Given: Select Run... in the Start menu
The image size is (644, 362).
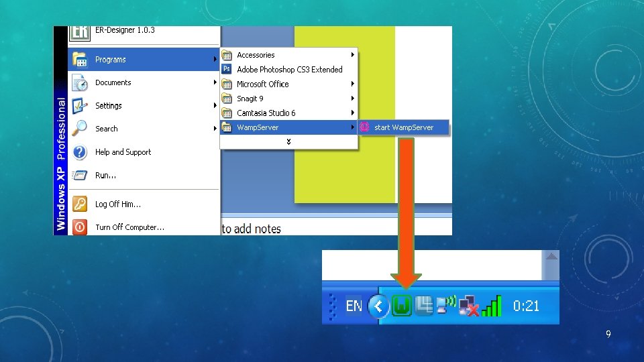Looking at the screenshot, I should [x=144, y=175].
